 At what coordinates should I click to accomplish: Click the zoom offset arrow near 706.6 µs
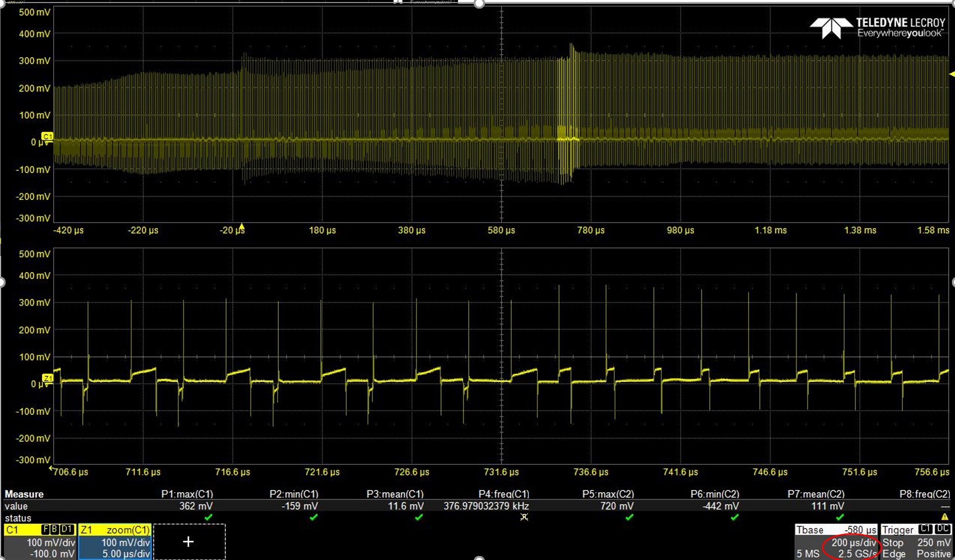click(x=51, y=469)
